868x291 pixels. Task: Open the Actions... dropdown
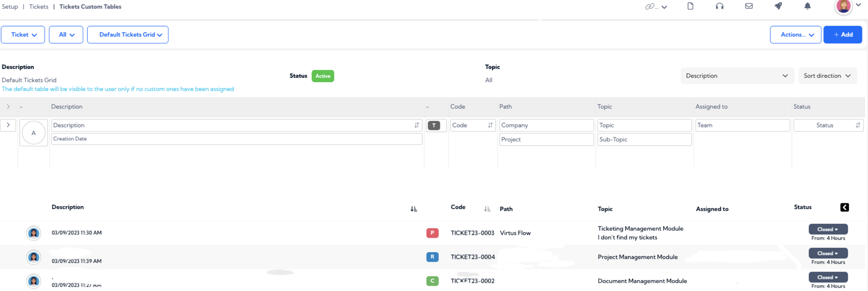[x=795, y=35]
